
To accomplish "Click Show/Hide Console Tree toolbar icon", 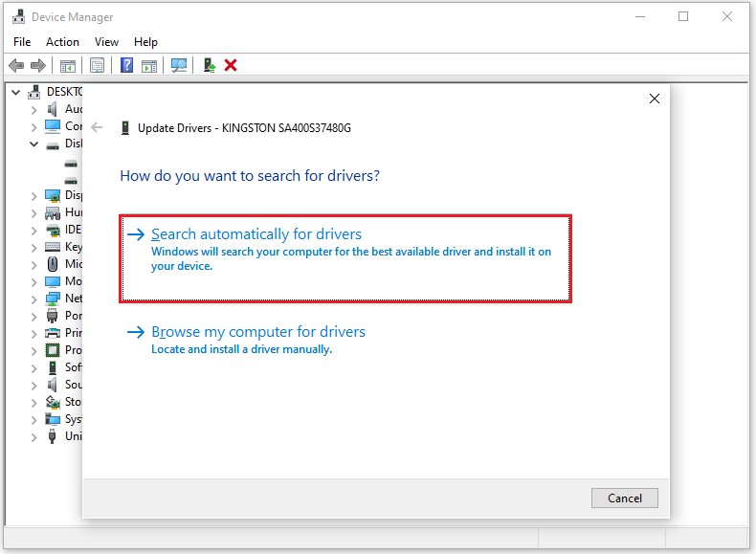I will tap(68, 66).
